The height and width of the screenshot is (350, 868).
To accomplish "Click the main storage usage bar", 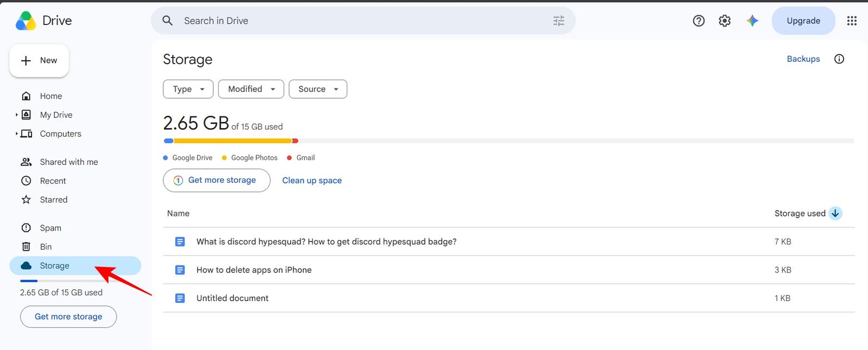I will pos(509,141).
